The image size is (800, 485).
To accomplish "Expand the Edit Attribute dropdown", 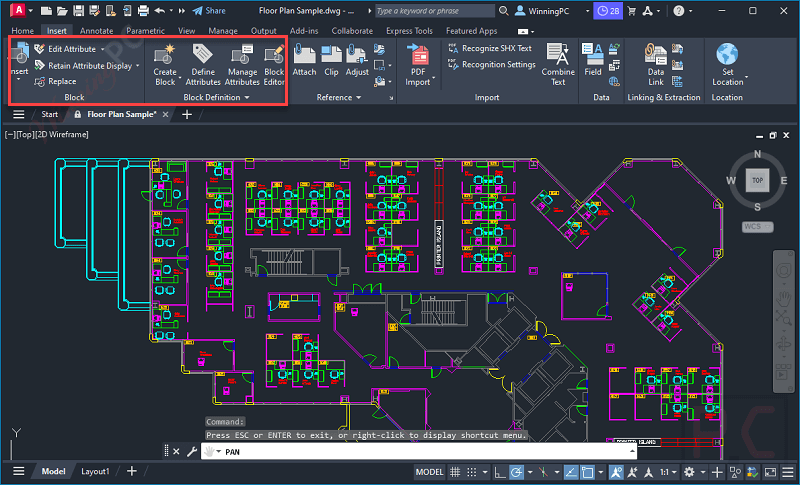I will (103, 49).
